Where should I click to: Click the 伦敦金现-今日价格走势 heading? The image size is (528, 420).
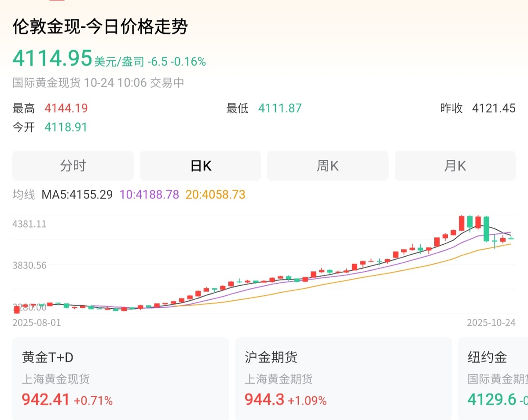pos(100,27)
